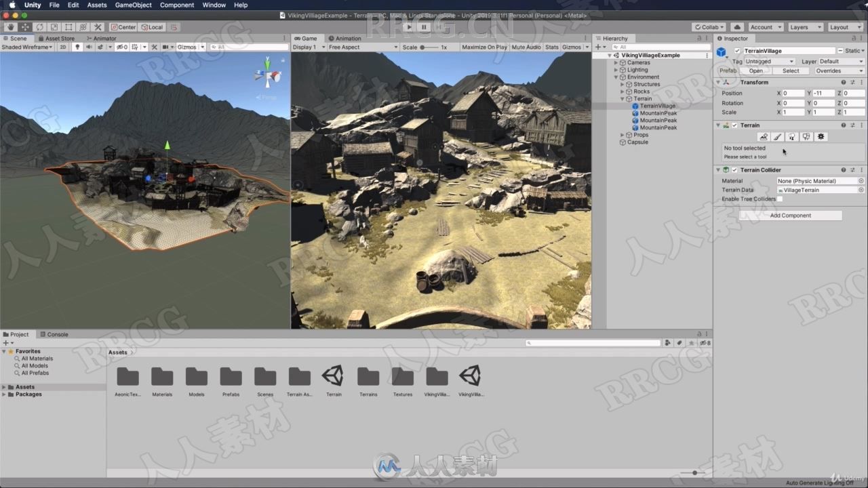This screenshot has height=488, width=868.
Task: Switch to the Asset Store tab
Action: [56, 39]
